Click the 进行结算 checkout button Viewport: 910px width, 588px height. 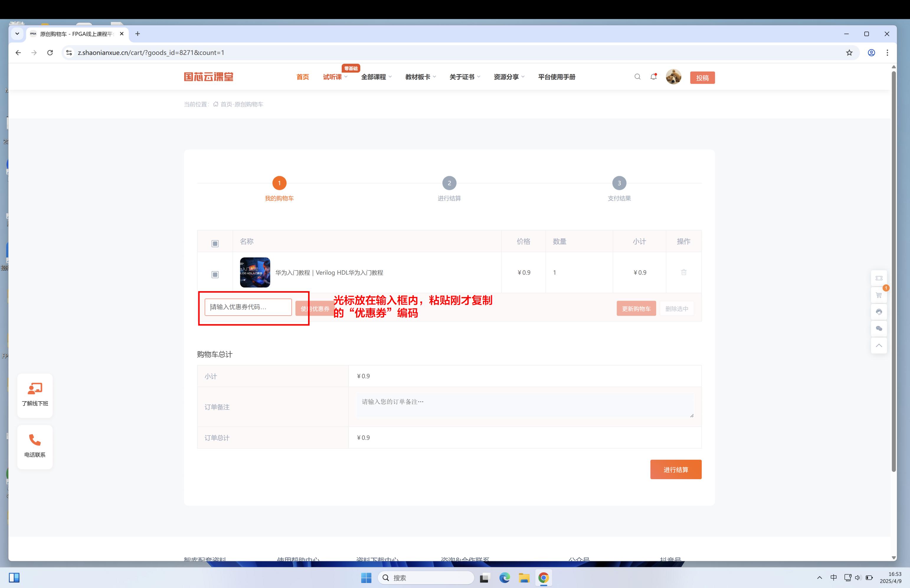675,469
